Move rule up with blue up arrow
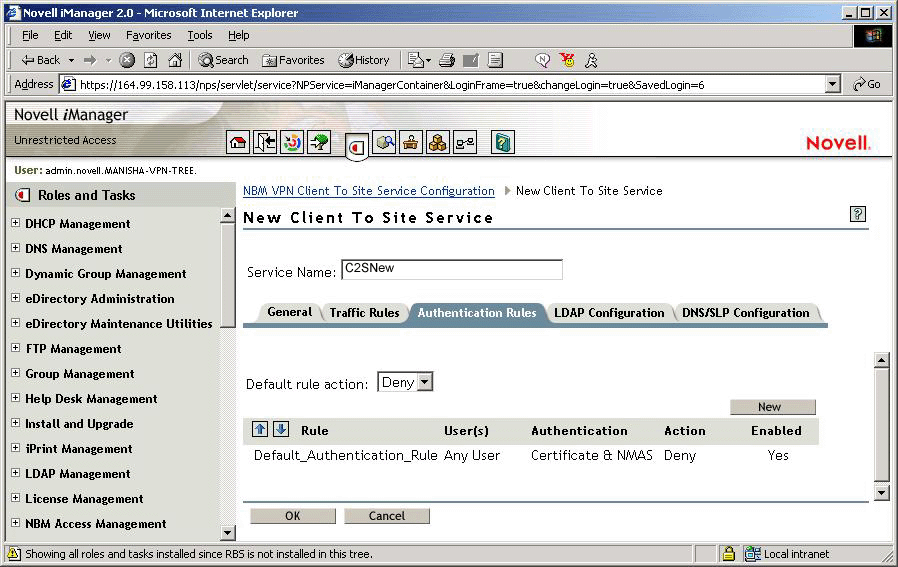Screen dimensions: 898x567 [259, 429]
